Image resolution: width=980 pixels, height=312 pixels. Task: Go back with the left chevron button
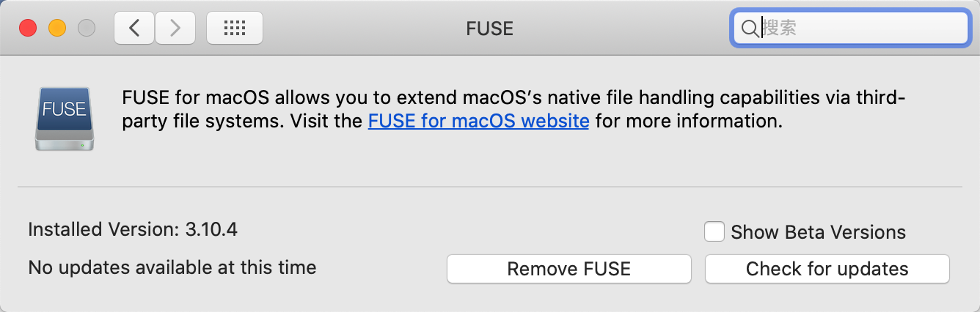[134, 29]
